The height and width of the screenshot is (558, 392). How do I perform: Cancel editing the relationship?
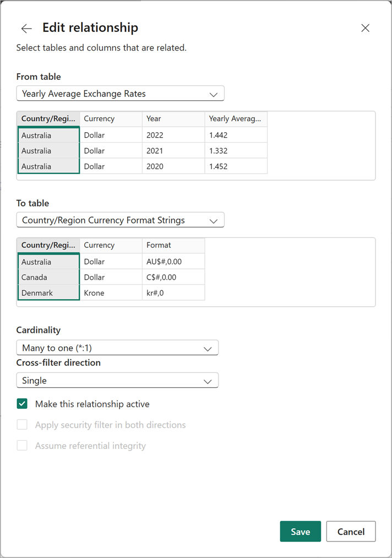coord(351,532)
